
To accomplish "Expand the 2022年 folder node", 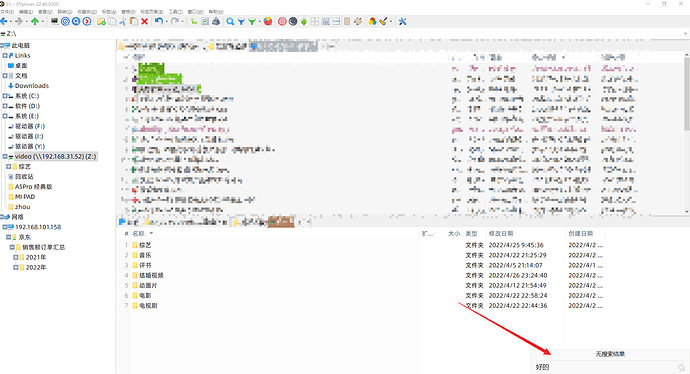I will [16, 268].
